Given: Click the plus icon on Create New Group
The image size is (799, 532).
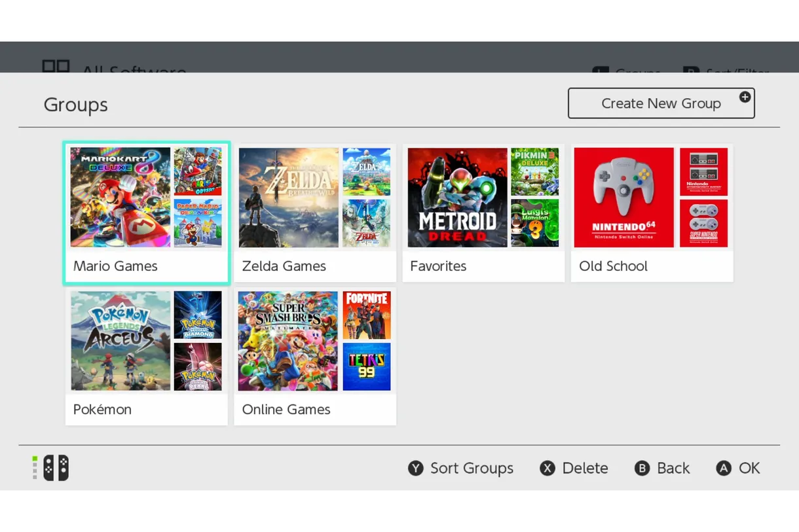Looking at the screenshot, I should point(745,98).
